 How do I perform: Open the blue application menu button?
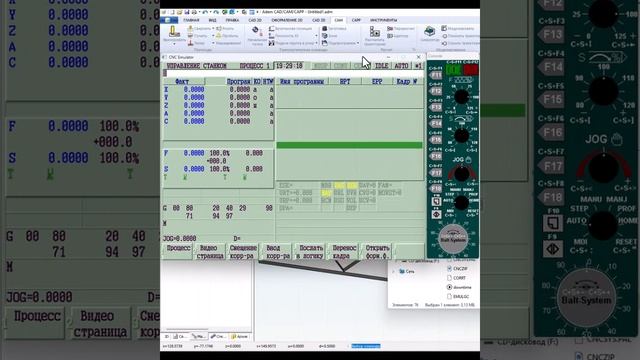(x=169, y=20)
